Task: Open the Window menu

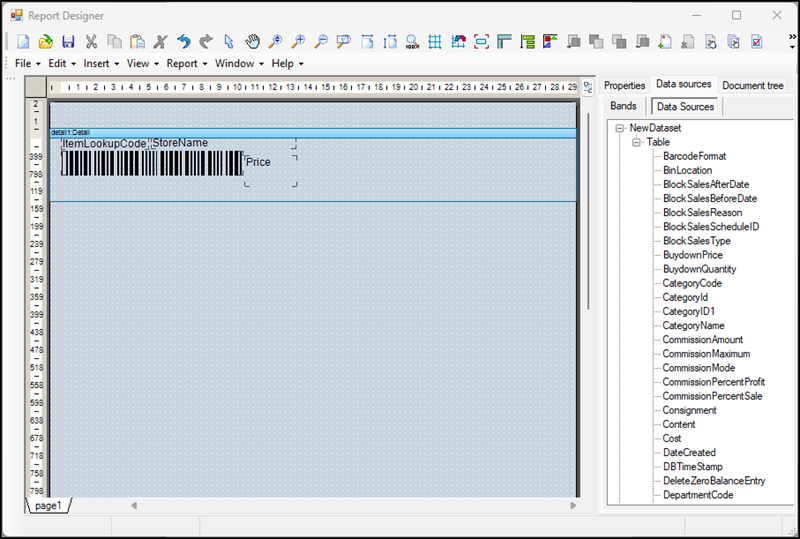Action: 239,63
